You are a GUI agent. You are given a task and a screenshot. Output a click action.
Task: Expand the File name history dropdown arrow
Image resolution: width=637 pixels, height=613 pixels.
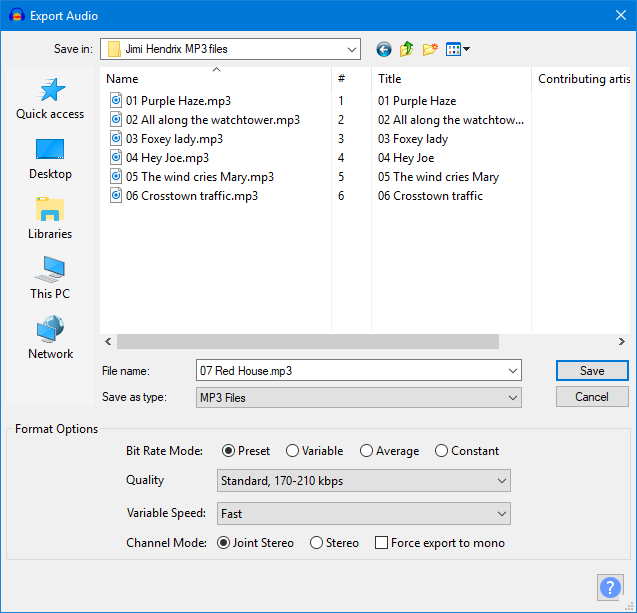513,370
